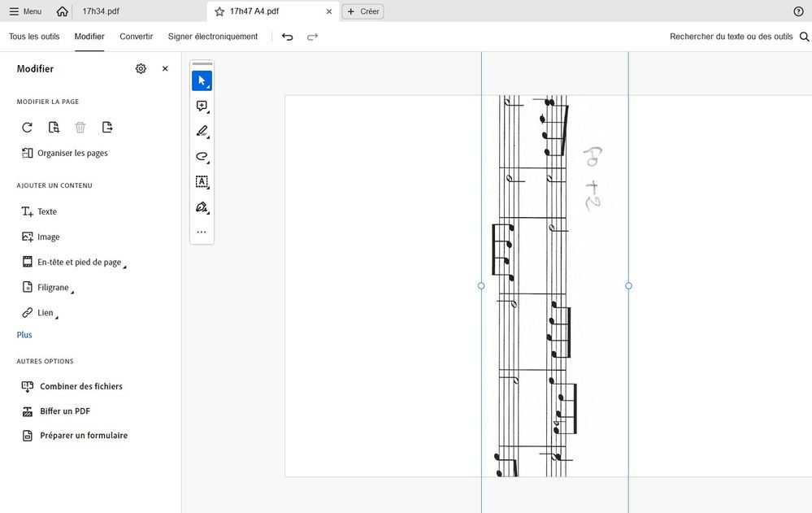Screen dimensions: 812x513
Task: Open the Convertir menu
Action: click(x=137, y=37)
